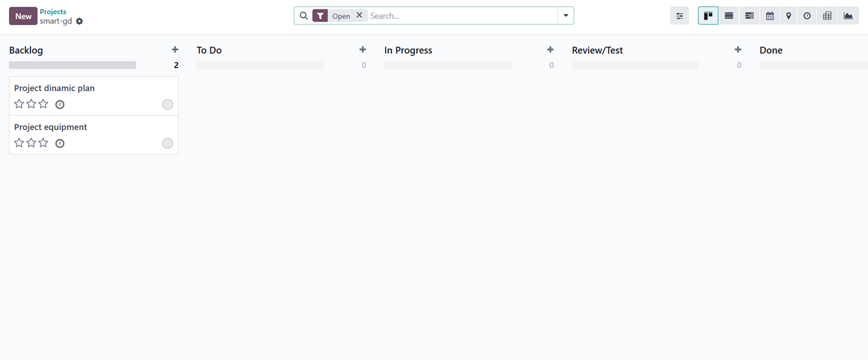Switch to the list view
The image size is (868, 360).
coord(728,16)
